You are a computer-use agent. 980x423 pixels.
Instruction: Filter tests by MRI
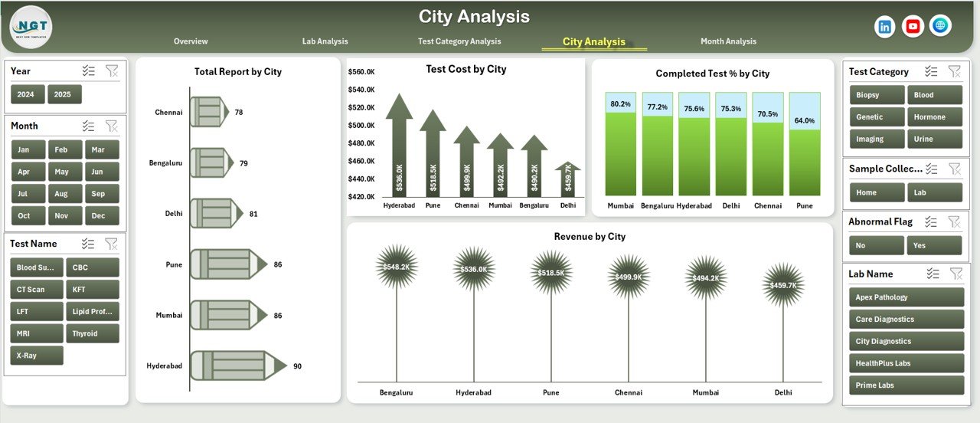pyautogui.click(x=37, y=333)
